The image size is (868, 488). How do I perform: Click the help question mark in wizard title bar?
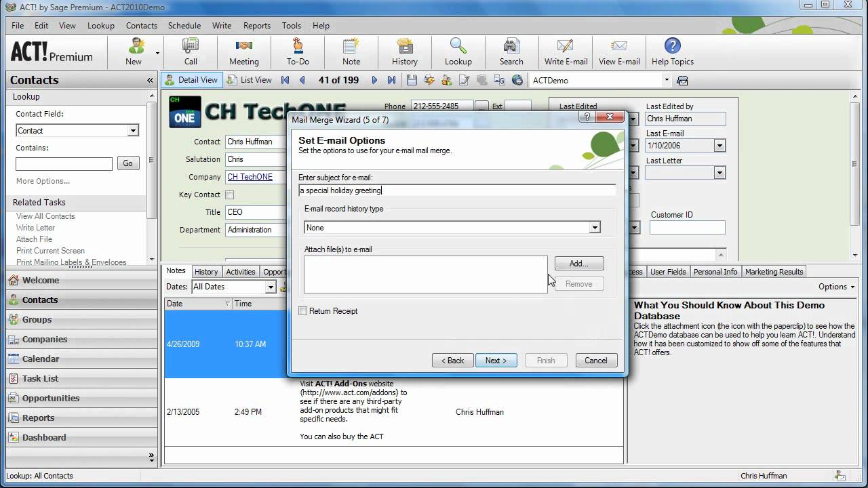coord(587,117)
